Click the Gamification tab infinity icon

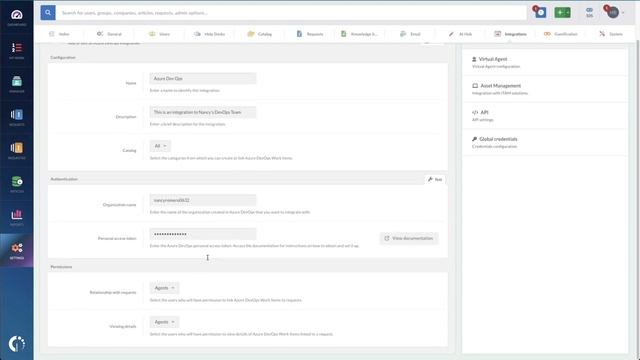tap(547, 34)
